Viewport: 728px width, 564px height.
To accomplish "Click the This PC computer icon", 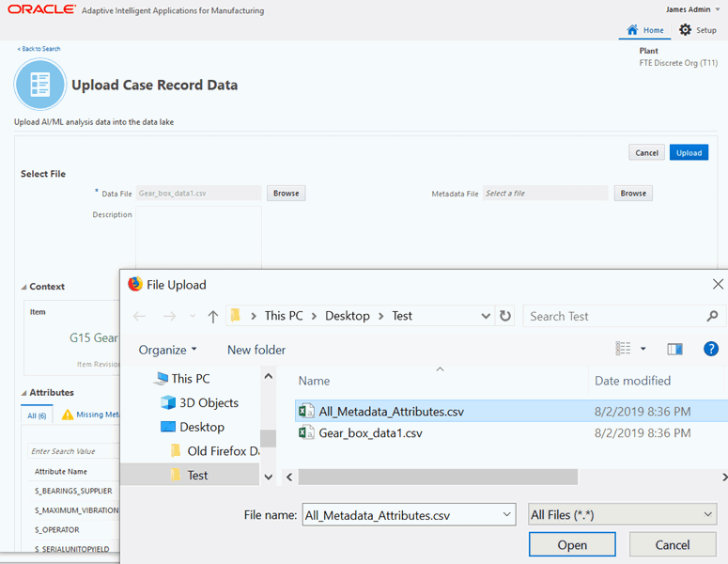I will (162, 379).
